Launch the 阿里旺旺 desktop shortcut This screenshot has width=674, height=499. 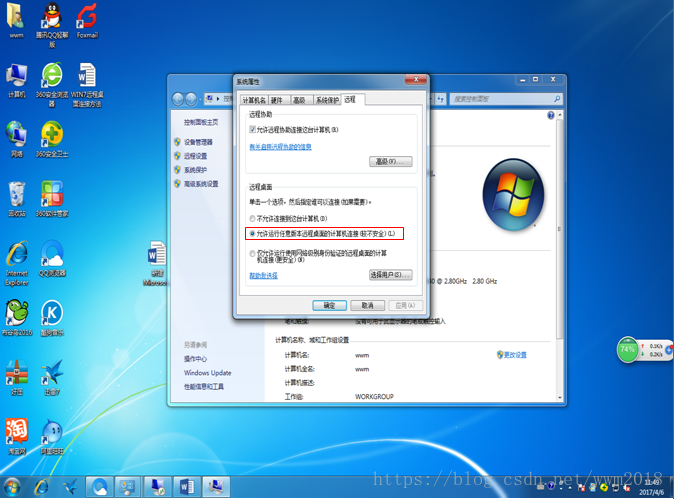(x=52, y=437)
